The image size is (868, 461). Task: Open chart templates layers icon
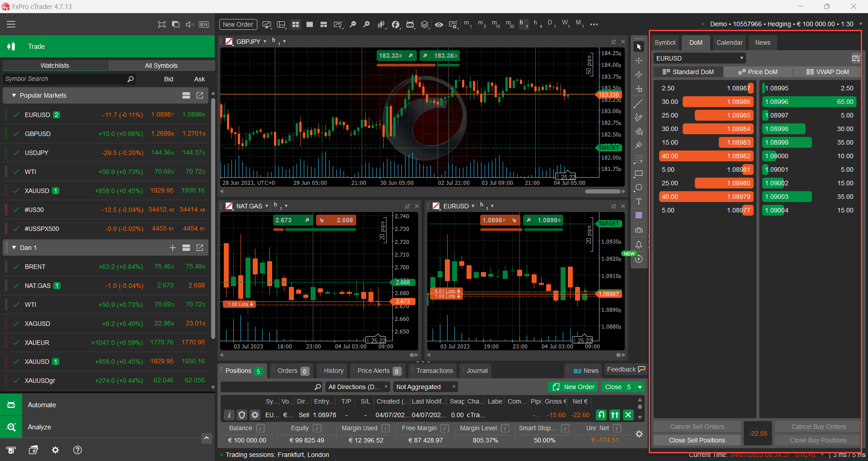(425, 24)
